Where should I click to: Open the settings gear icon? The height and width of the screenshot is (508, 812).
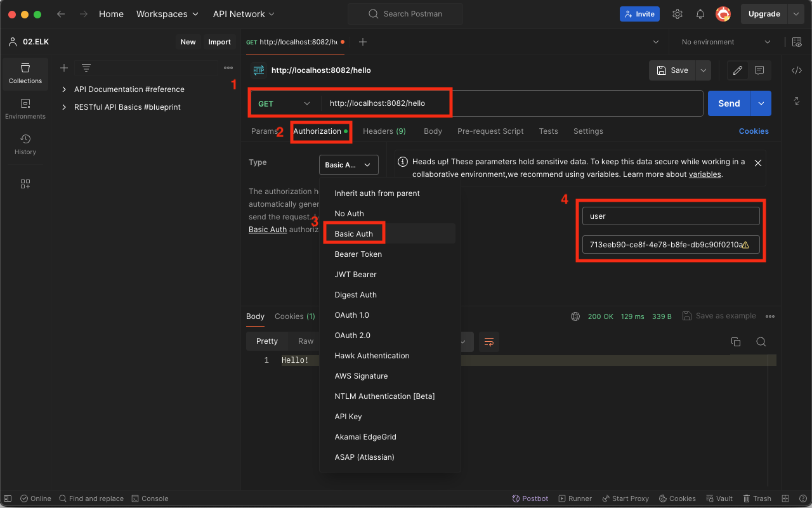pos(678,14)
